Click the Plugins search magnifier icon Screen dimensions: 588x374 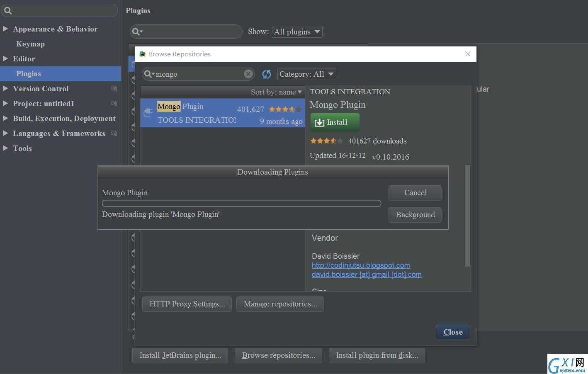click(137, 32)
